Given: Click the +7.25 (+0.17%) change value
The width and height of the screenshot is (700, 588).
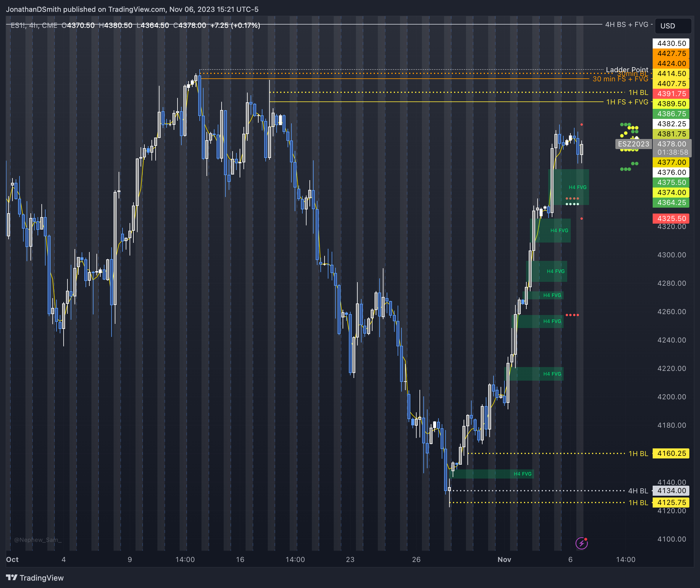Looking at the screenshot, I should pos(235,25).
